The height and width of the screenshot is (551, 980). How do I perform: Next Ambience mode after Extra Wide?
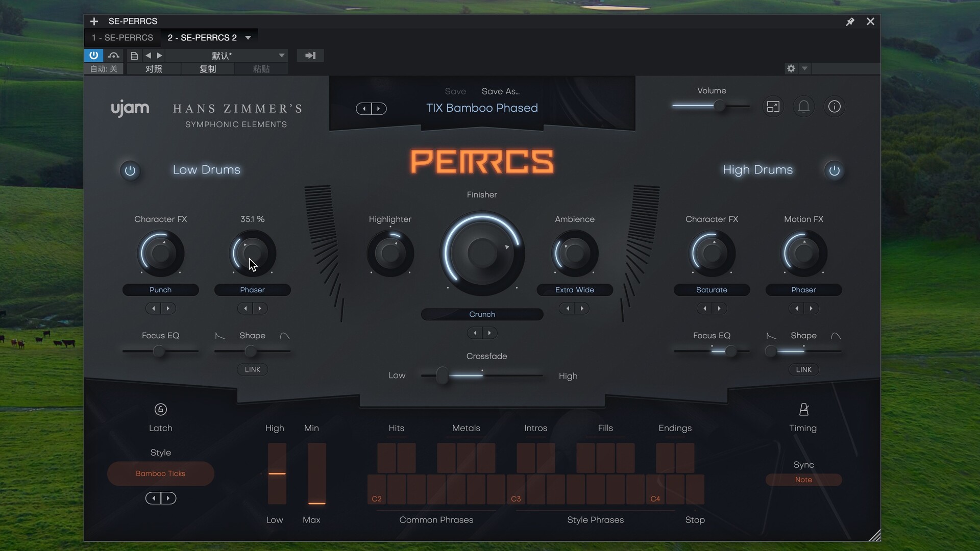pos(582,308)
